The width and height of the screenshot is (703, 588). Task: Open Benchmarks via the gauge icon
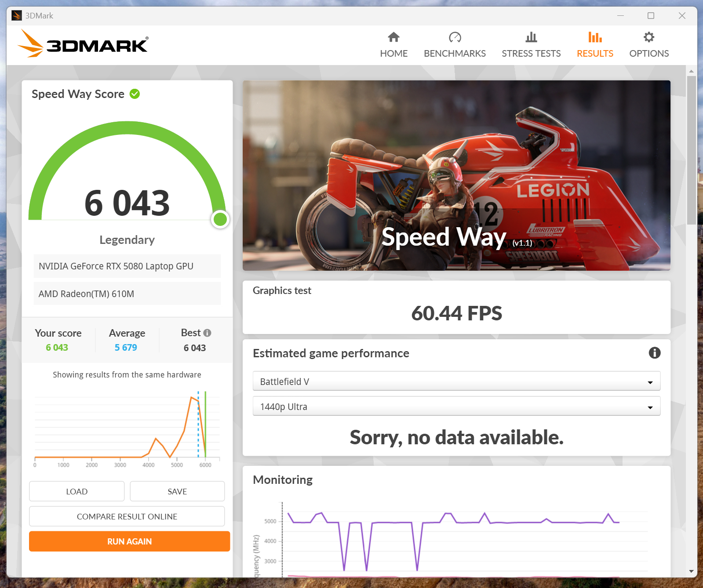455,37
